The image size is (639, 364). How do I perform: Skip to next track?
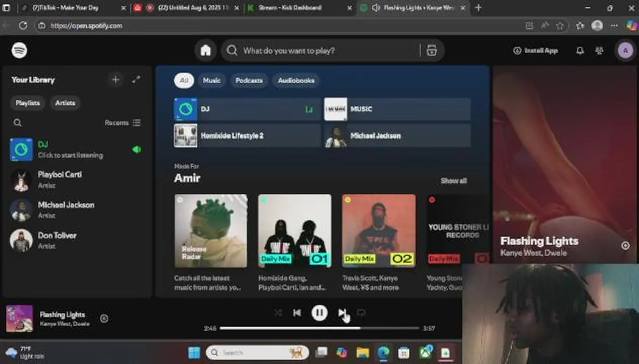342,313
